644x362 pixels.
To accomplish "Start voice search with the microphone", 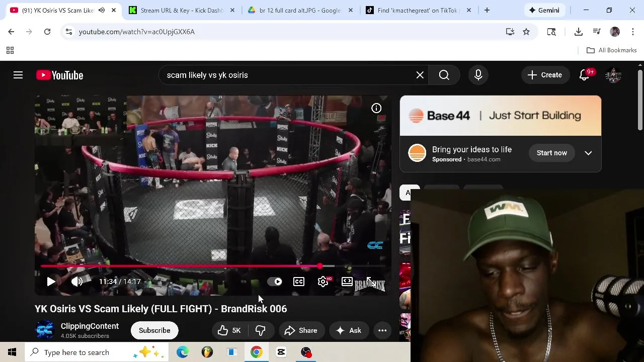I will click(478, 75).
